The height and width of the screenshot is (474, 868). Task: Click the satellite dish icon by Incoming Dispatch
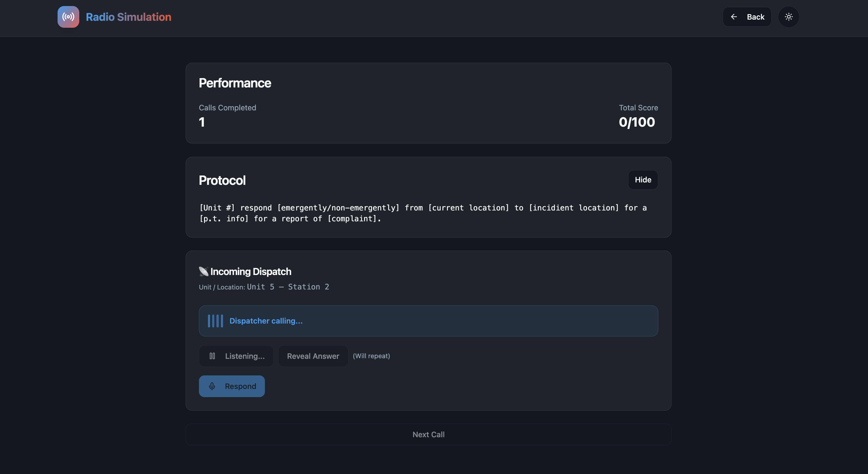(203, 271)
